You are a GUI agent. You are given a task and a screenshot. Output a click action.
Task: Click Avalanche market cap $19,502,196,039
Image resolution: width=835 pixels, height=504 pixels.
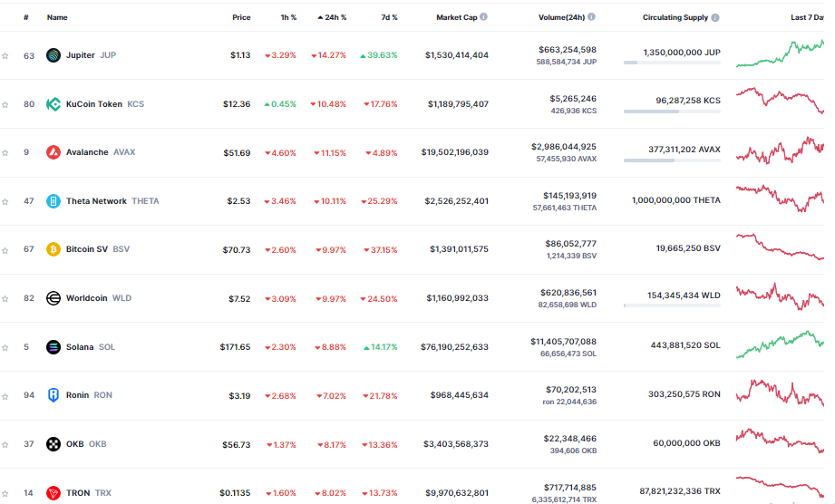[455, 152]
